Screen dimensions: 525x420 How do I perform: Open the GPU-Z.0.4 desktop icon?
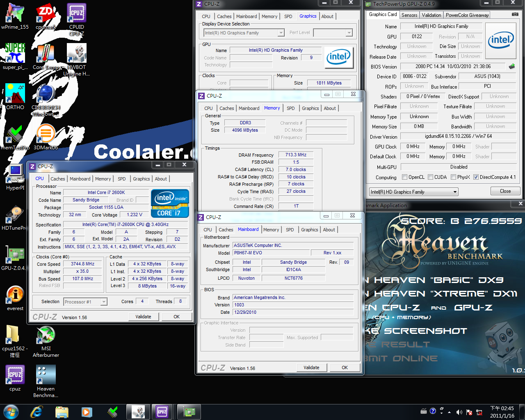point(15,258)
